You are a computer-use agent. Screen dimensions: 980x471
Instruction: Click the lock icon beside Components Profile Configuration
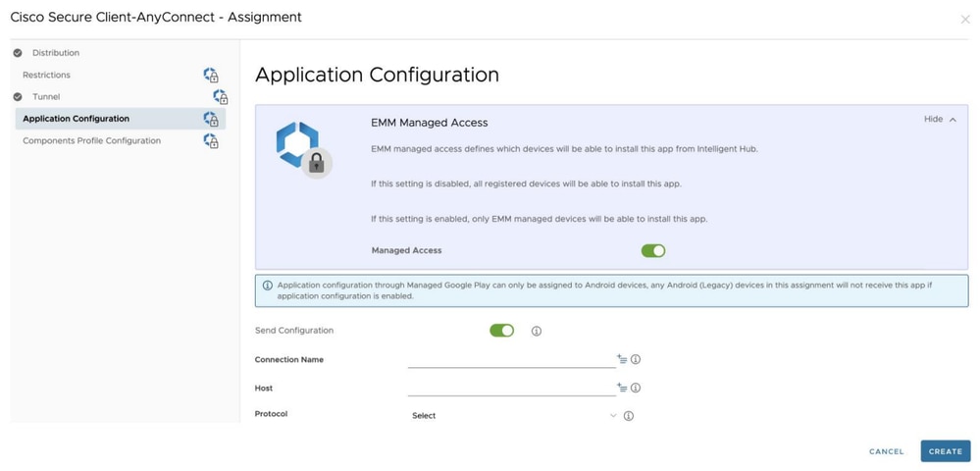click(x=211, y=140)
